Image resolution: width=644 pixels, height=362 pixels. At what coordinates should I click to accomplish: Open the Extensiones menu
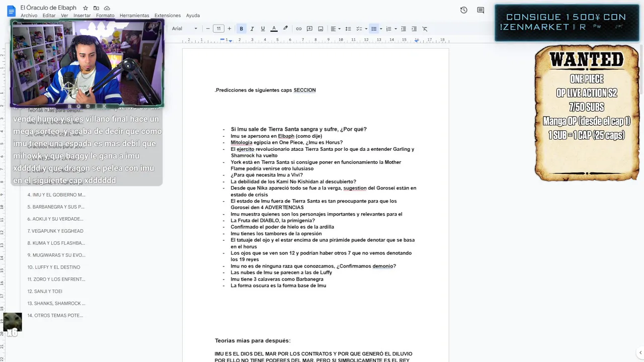pyautogui.click(x=168, y=16)
